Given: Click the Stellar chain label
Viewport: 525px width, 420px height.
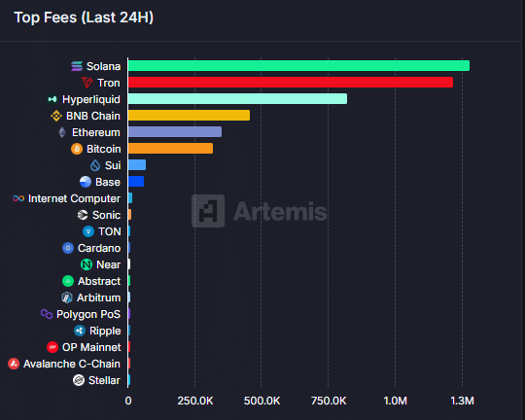Looking at the screenshot, I should pos(104,380).
